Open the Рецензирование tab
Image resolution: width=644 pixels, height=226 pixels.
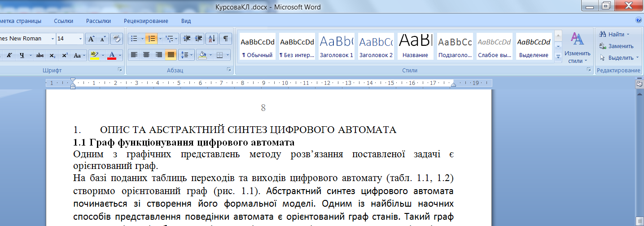point(146,21)
